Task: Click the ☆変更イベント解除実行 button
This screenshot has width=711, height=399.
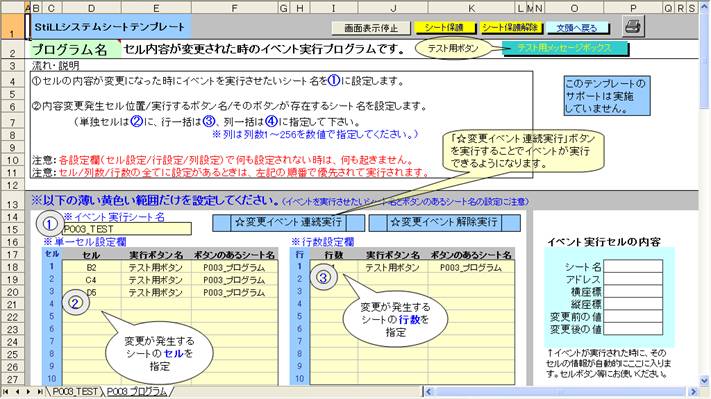Action: 444,223
